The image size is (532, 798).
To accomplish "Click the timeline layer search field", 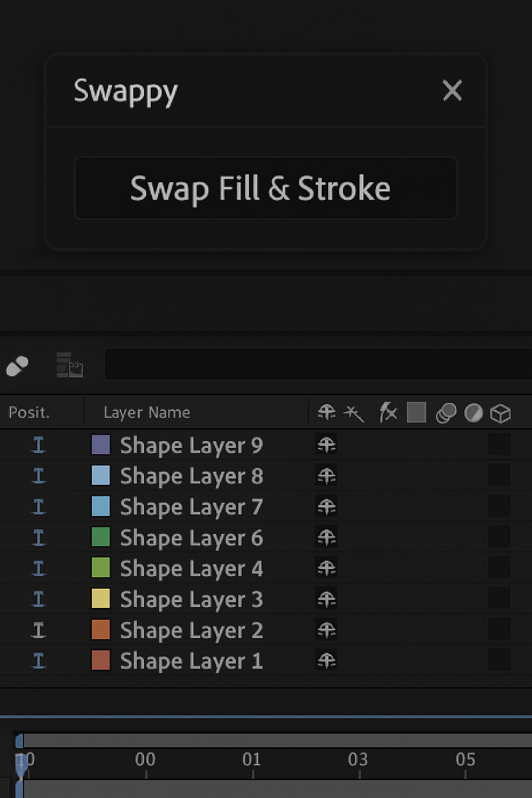I will 317,364.
